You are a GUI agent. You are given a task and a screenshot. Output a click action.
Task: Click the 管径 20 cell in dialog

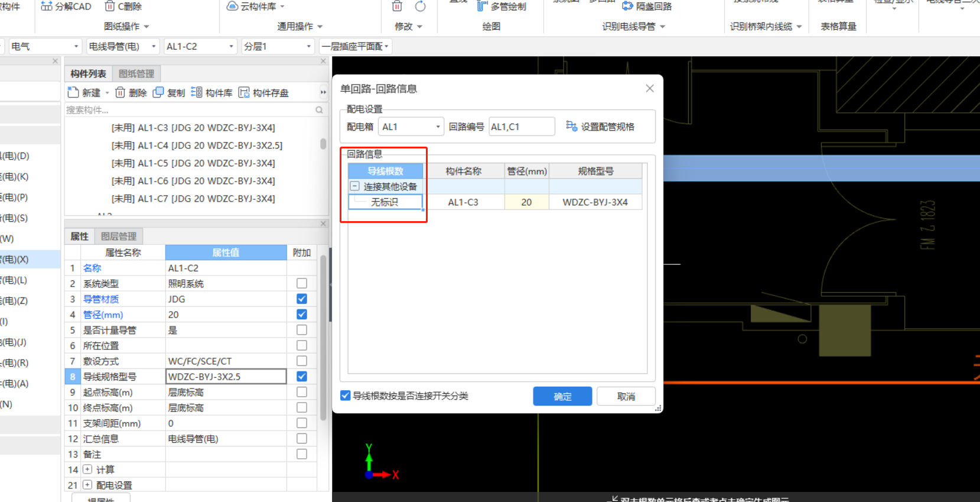526,202
